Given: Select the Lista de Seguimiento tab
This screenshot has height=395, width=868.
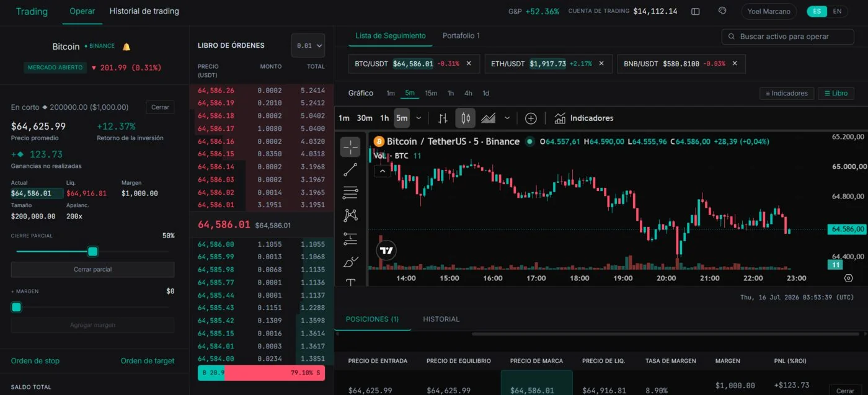Looking at the screenshot, I should 391,35.
